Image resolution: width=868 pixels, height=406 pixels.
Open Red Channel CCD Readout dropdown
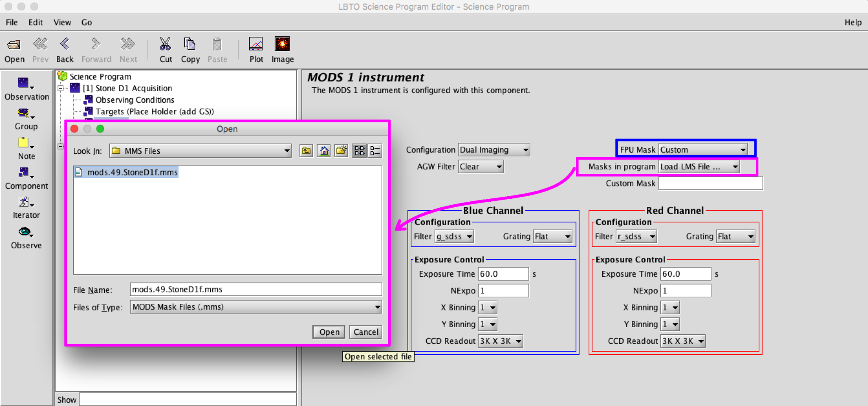point(683,341)
